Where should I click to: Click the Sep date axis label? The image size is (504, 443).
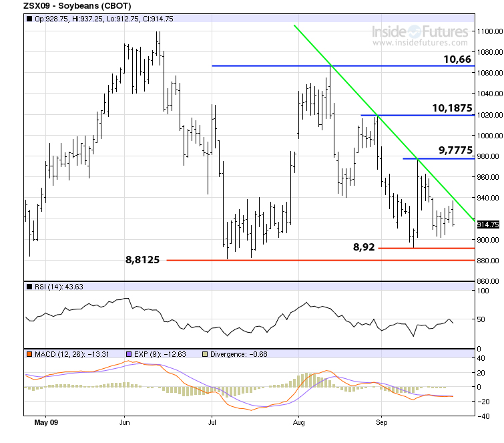pos(382,422)
